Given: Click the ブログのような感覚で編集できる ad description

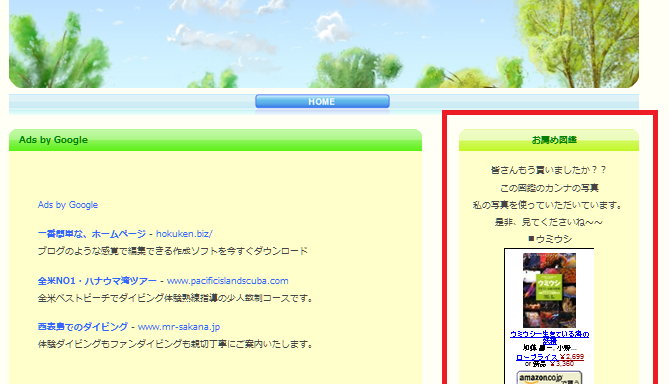Looking at the screenshot, I should pyautogui.click(x=173, y=251).
